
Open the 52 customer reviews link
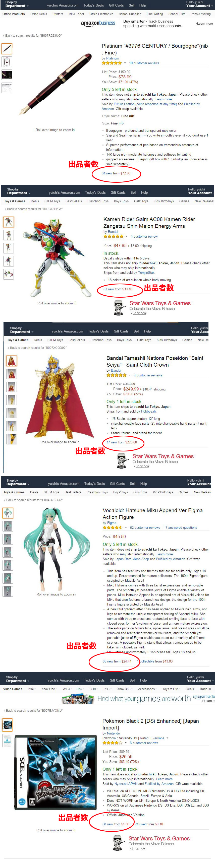click(x=145, y=528)
